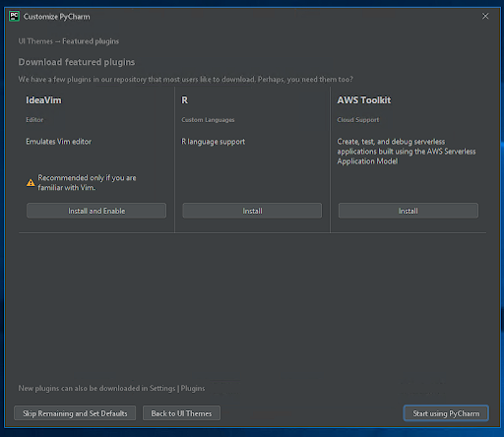Click the 'Custom Languages' category label
504x437 pixels.
(208, 120)
